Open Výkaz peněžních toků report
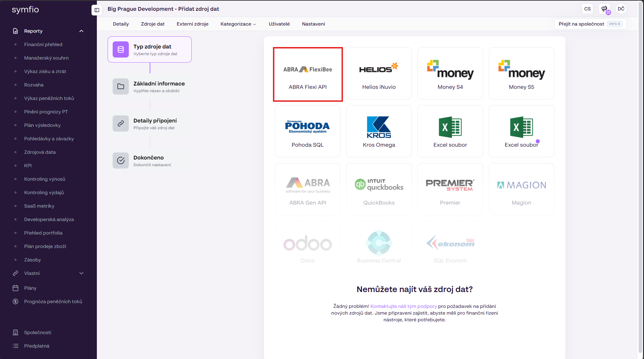Image resolution: width=644 pixels, height=359 pixels. (49, 98)
